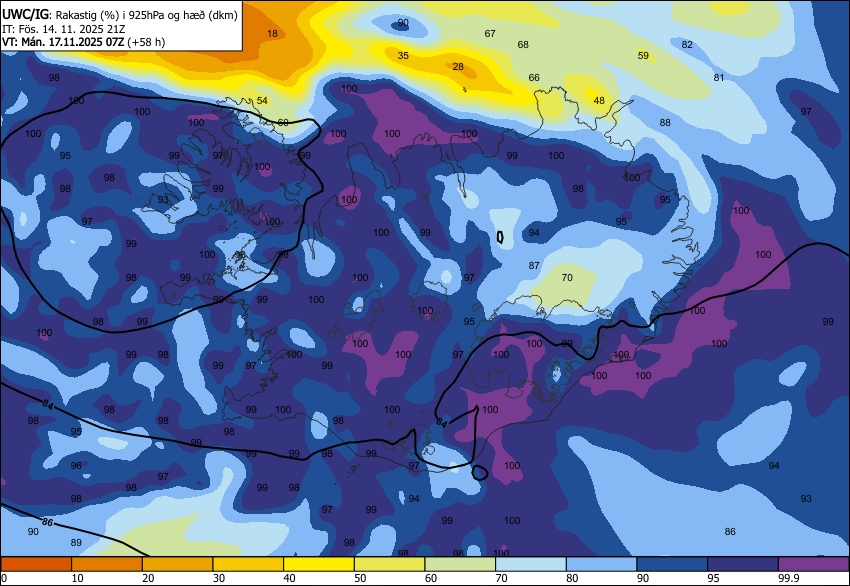Click legend tick label '99.9'
This screenshot has height=586, width=850.
pos(789,578)
